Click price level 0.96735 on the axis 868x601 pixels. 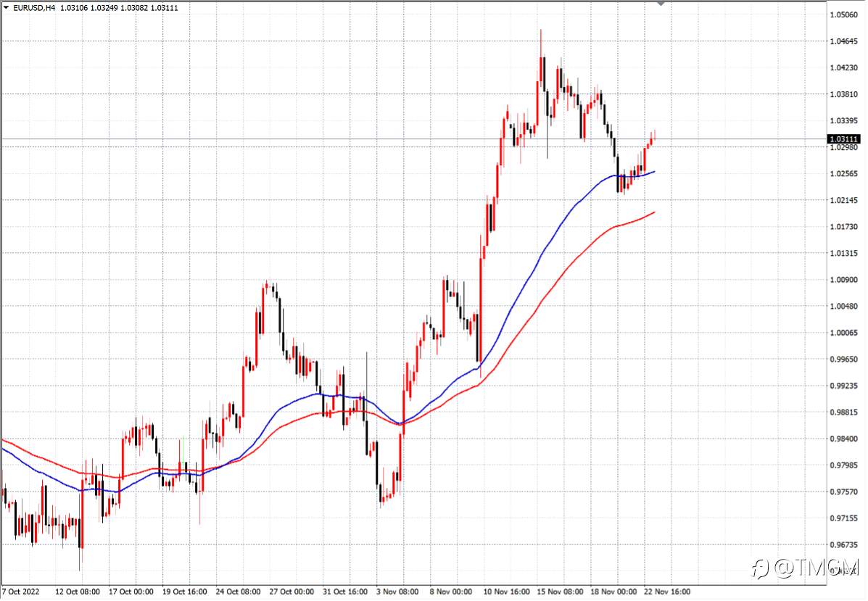[843, 544]
